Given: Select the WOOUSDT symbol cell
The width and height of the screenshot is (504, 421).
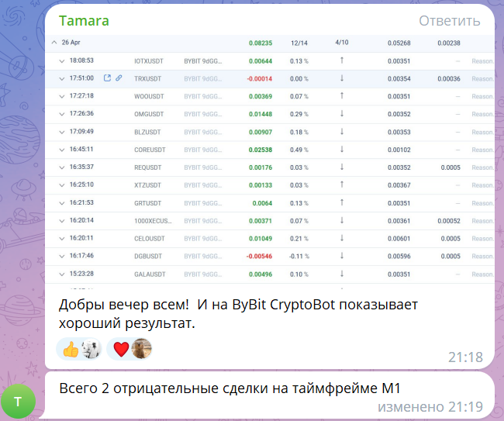Looking at the screenshot, I should (x=149, y=96).
